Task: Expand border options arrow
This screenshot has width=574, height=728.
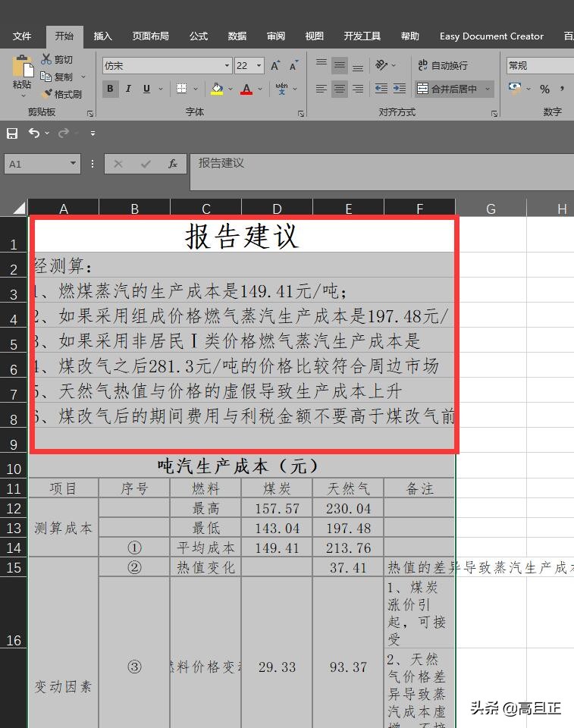Action: tap(196, 89)
